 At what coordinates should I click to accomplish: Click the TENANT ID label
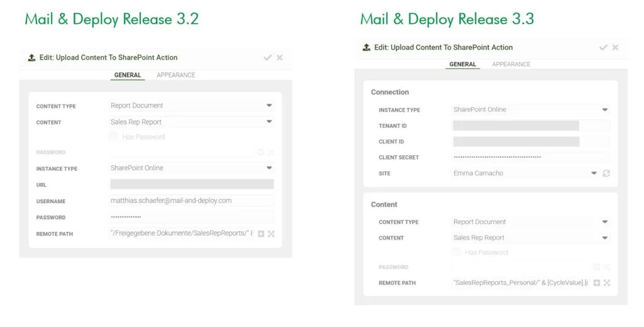pyautogui.click(x=392, y=126)
